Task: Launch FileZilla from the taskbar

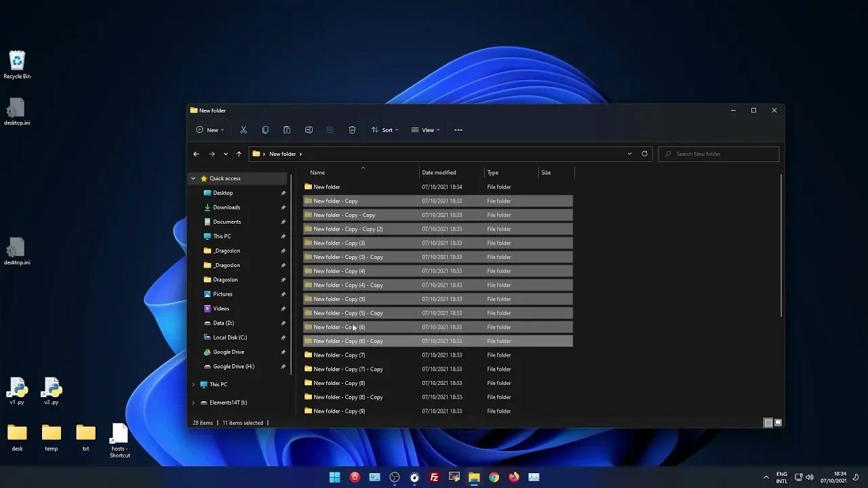Action: coord(434,476)
